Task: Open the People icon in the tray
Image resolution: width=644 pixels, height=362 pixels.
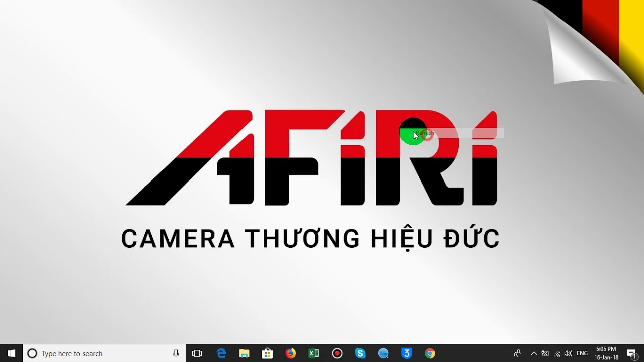Action: pos(517,353)
